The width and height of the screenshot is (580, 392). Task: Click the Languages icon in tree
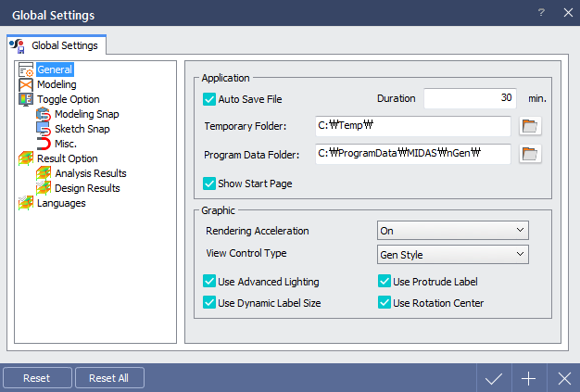click(x=26, y=203)
